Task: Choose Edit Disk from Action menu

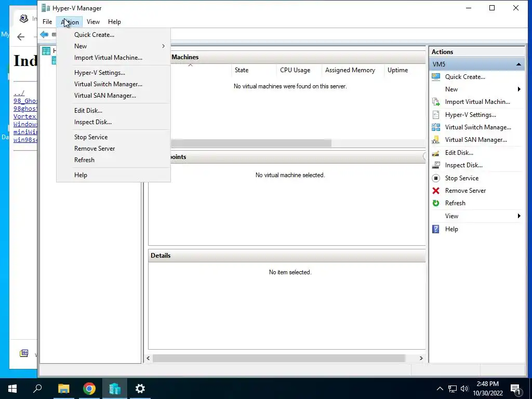Action: (x=113, y=111)
